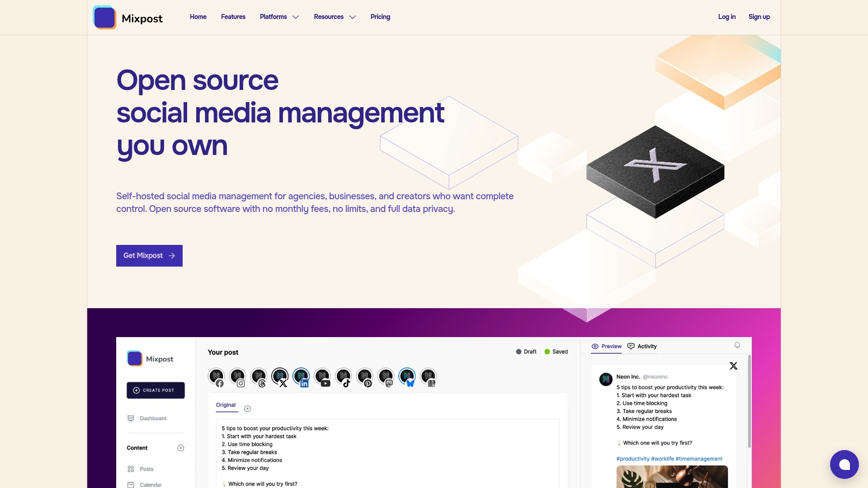The height and width of the screenshot is (488, 868).
Task: Click the #worklife hashtag in preview
Action: point(662,459)
